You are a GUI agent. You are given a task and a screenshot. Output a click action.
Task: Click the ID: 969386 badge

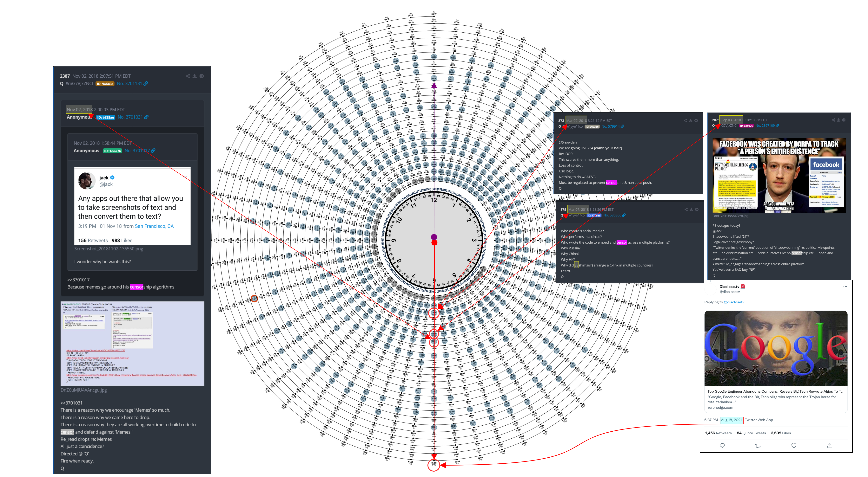(x=592, y=126)
